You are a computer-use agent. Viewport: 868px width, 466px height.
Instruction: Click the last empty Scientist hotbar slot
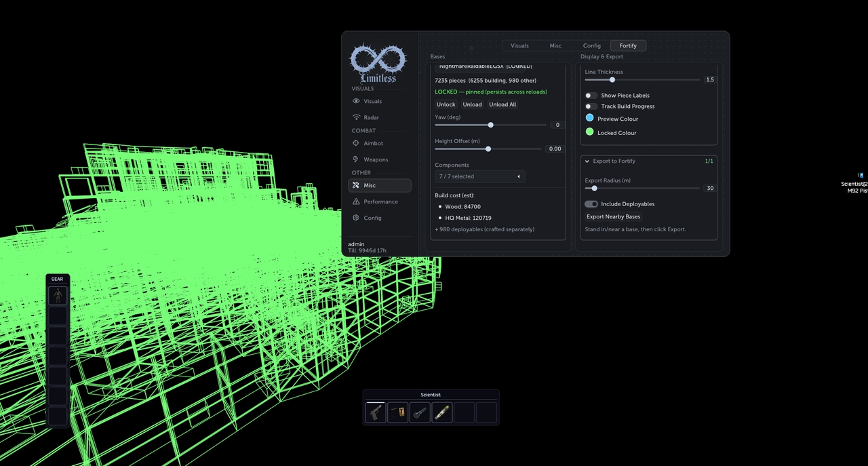(x=486, y=412)
